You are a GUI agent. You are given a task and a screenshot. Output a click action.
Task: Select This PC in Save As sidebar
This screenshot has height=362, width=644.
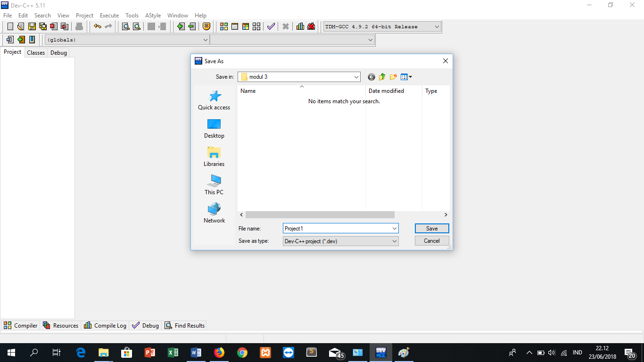[214, 185]
